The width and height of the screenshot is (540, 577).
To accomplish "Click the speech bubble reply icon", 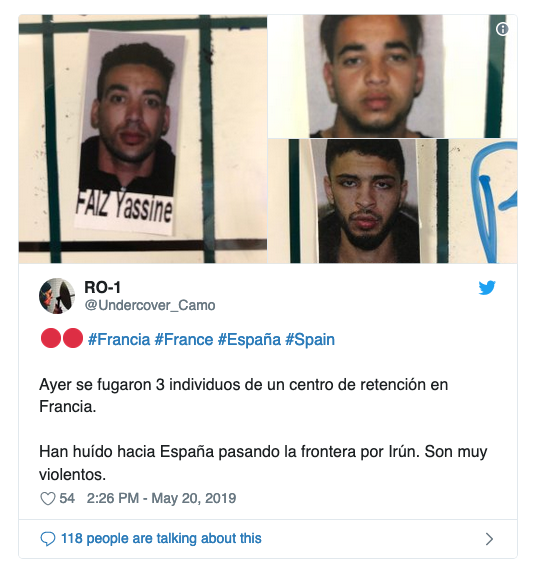I will 47,539.
